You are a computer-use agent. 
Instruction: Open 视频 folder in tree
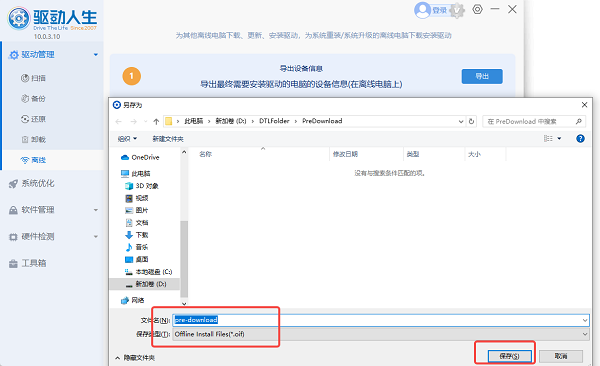tap(137, 198)
